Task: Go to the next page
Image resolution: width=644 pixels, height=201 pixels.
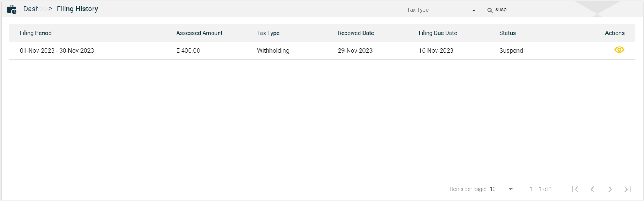Action: (610, 189)
